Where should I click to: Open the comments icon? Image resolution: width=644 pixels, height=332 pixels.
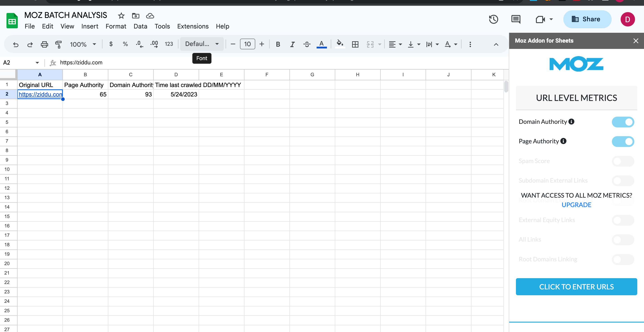pos(515,19)
